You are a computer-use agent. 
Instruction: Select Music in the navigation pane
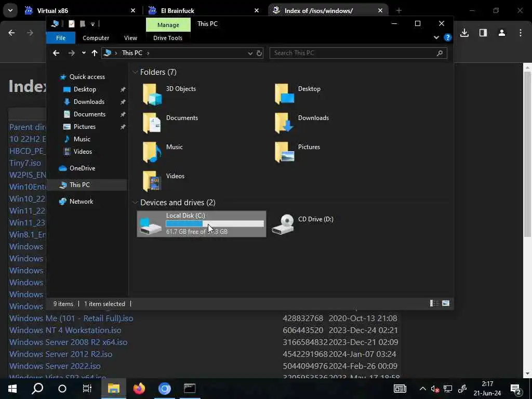click(82, 139)
